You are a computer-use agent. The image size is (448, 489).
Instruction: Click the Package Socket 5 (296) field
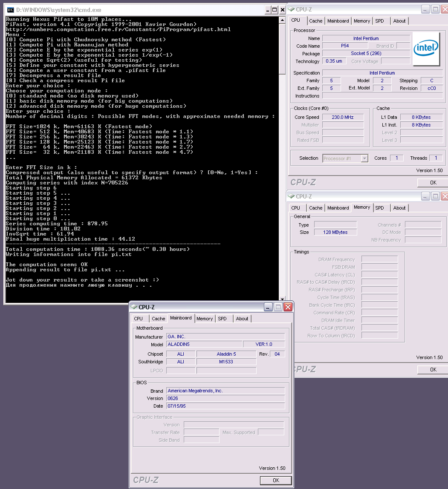[366, 54]
